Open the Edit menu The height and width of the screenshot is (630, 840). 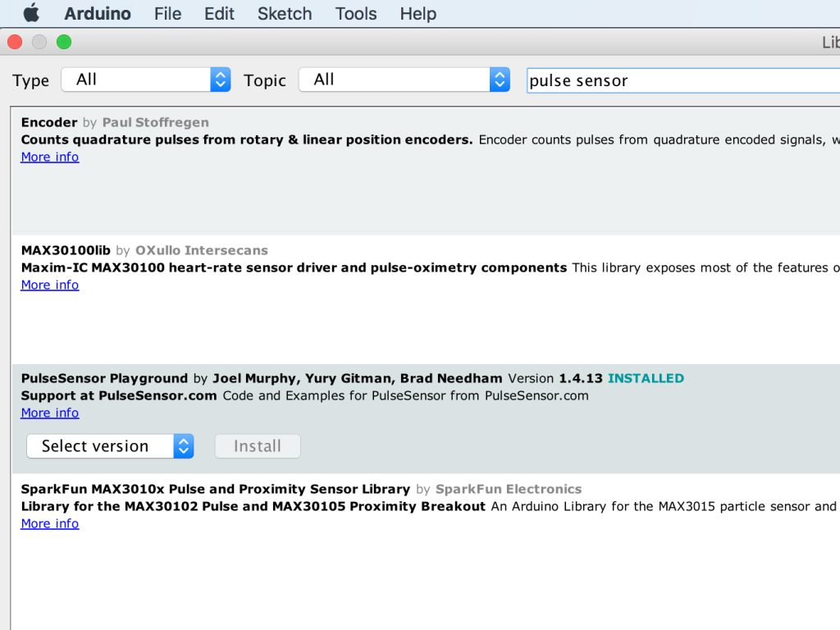click(x=219, y=13)
